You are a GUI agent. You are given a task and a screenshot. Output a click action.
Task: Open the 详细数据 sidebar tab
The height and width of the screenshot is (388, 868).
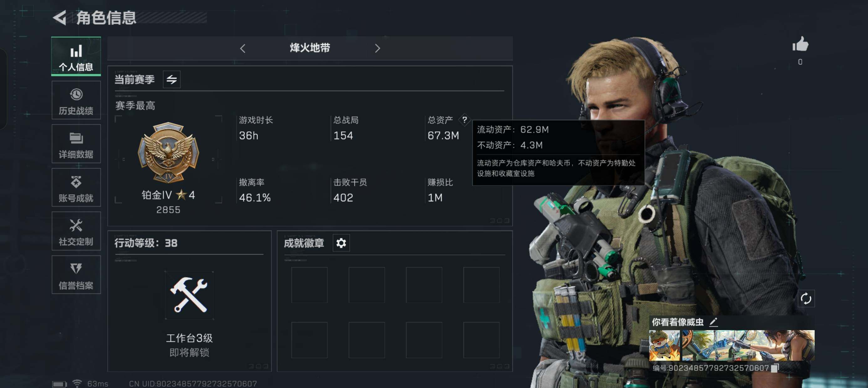pos(76,144)
